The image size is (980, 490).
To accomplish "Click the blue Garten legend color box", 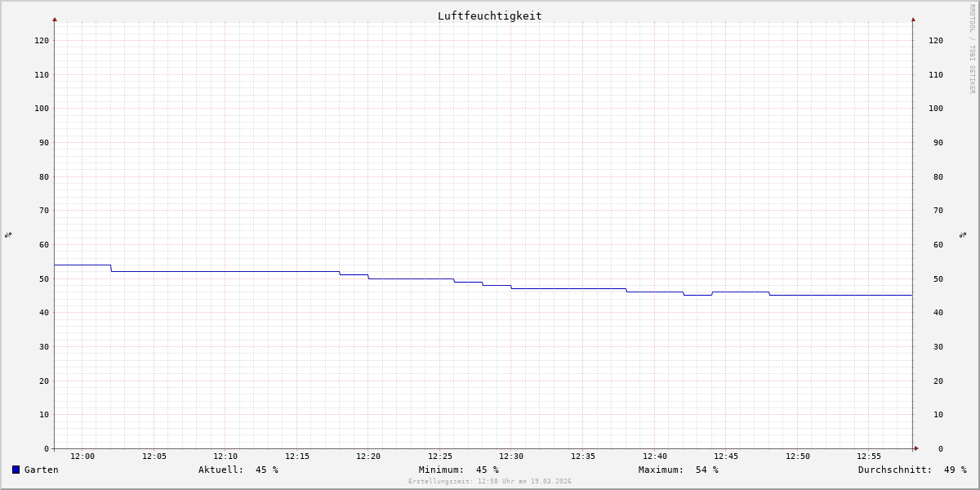I will pyautogui.click(x=16, y=470).
